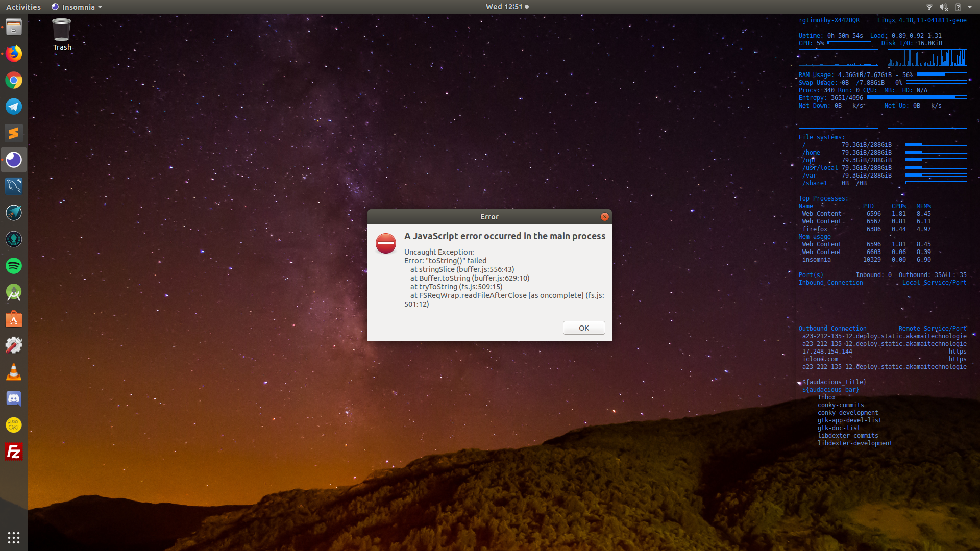
Task: Open the Activities overview
Action: (23, 7)
